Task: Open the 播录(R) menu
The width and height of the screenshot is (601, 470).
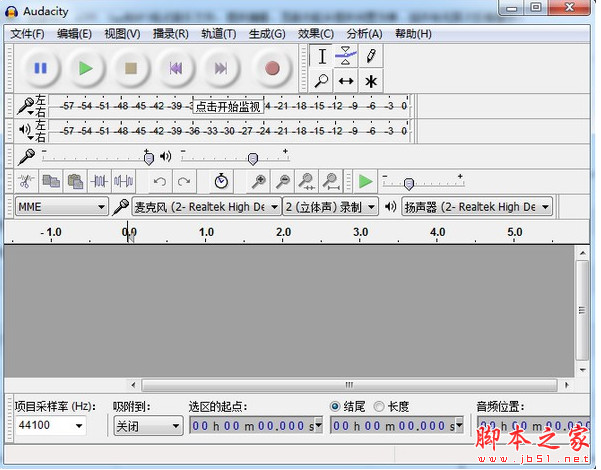Action: [x=171, y=34]
